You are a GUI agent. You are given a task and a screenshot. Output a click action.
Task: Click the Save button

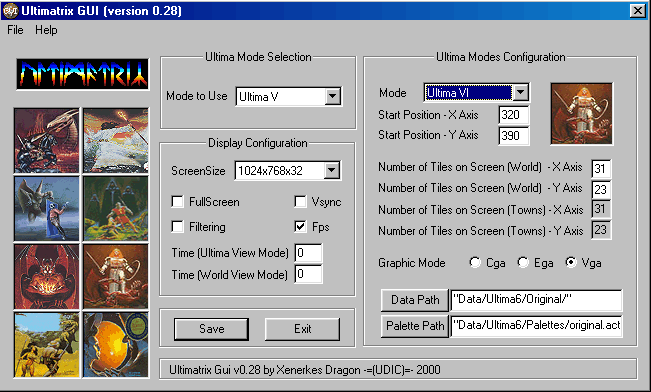(x=211, y=329)
